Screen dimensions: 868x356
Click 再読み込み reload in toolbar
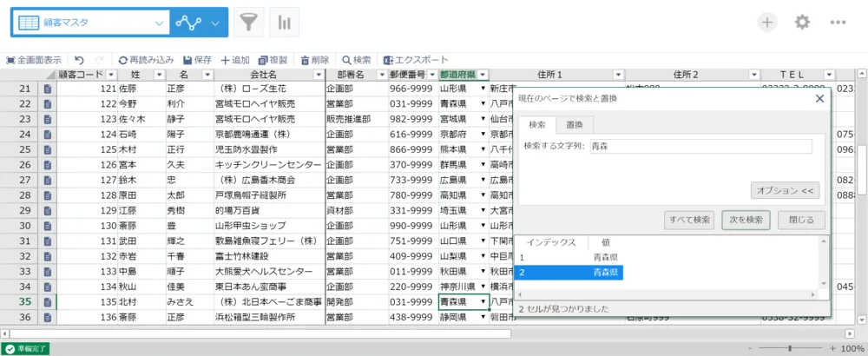146,60
